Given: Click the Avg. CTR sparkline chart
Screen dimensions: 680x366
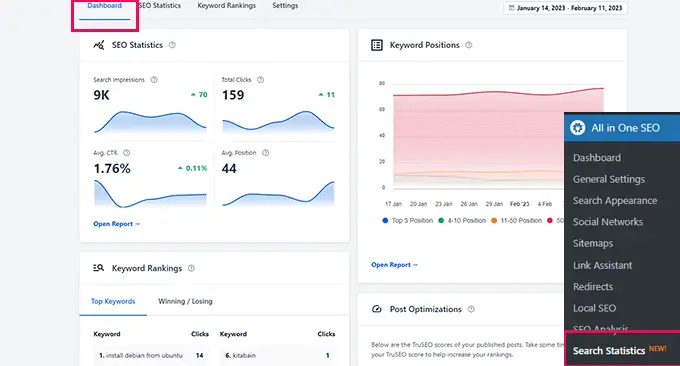Looking at the screenshot, I should 150,194.
